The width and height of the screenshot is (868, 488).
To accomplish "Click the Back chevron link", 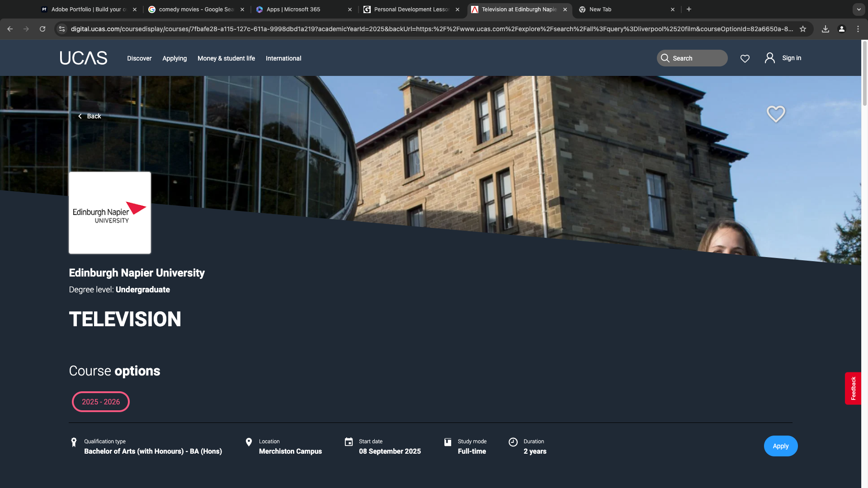I will 90,116.
